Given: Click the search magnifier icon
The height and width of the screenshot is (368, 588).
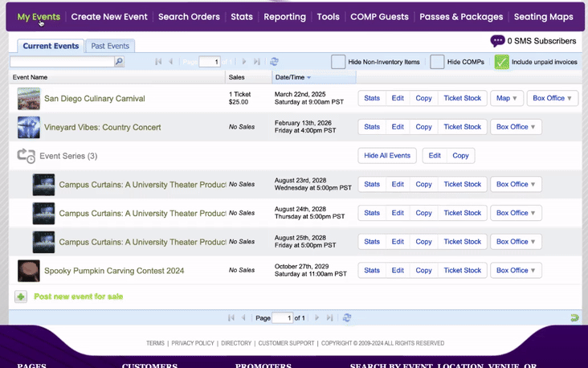Looking at the screenshot, I should point(119,62).
